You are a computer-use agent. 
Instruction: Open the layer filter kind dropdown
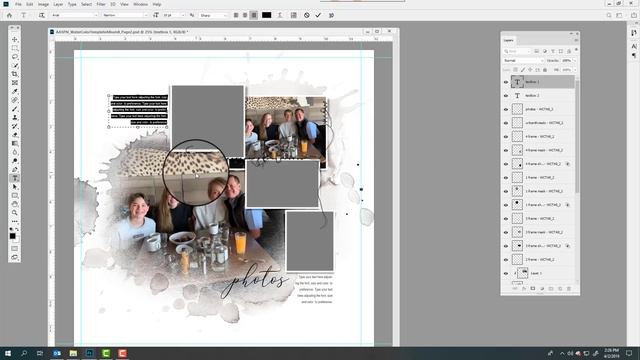click(517, 51)
